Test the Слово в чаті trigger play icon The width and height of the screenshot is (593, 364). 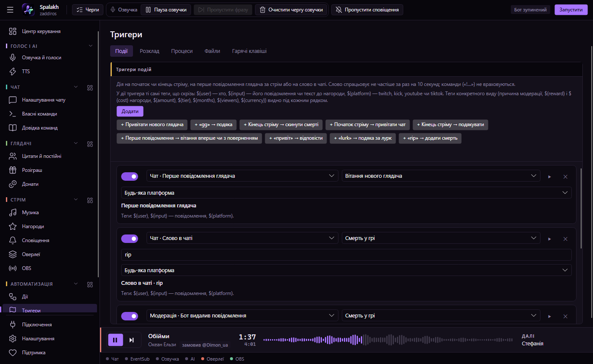pos(549,239)
